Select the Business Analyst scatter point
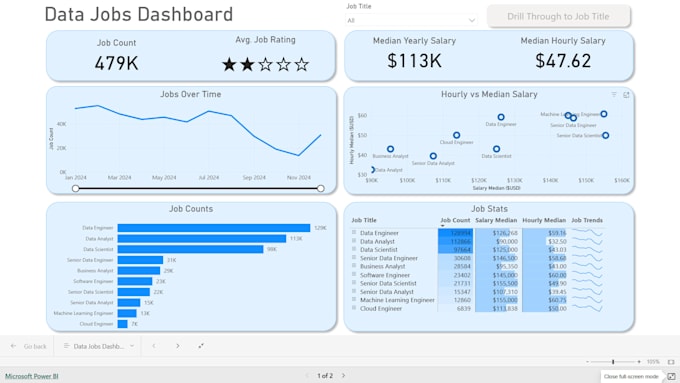 click(x=390, y=149)
